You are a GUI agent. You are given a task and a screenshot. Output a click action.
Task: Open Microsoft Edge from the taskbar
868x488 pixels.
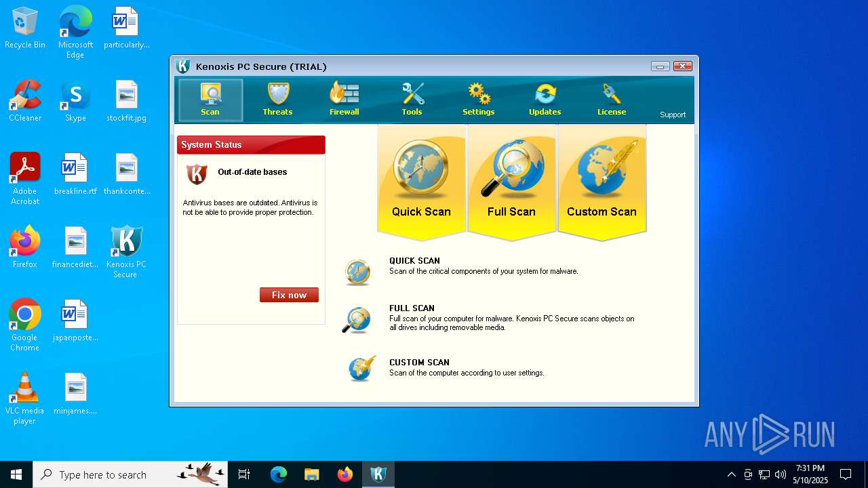[x=279, y=474]
